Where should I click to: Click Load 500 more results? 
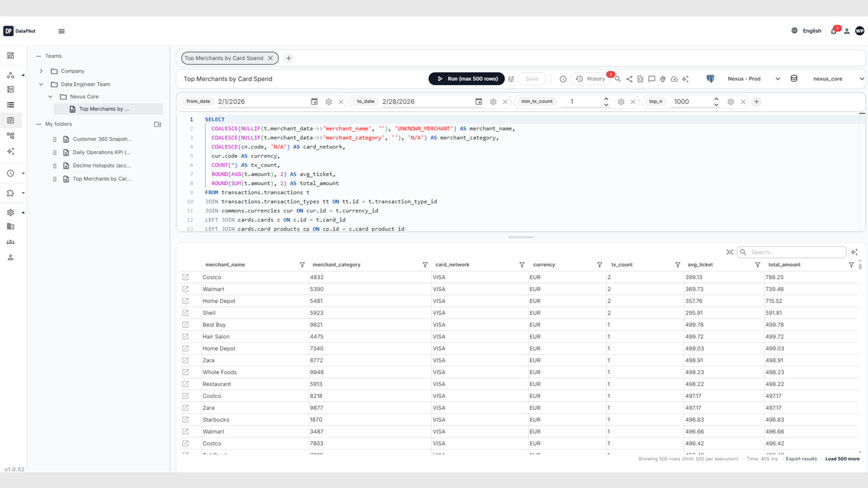[x=842, y=458]
